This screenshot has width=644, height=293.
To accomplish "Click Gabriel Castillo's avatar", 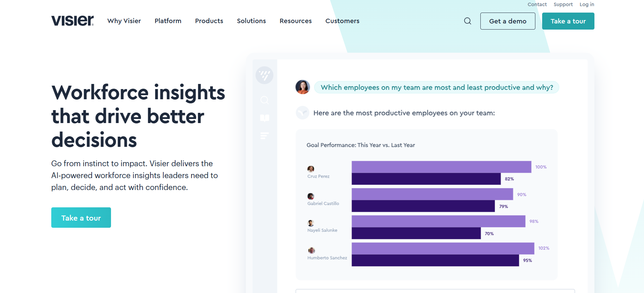I will [311, 196].
